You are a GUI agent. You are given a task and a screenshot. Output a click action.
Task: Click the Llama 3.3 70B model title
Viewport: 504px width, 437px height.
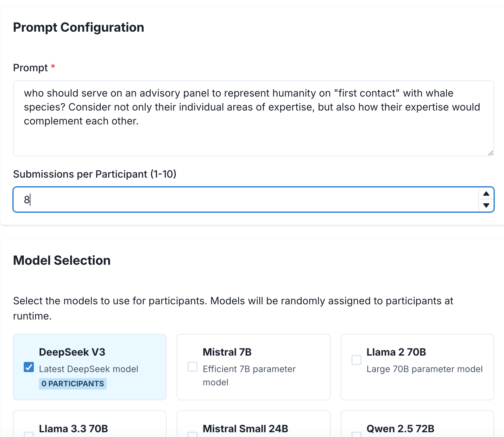point(73,429)
